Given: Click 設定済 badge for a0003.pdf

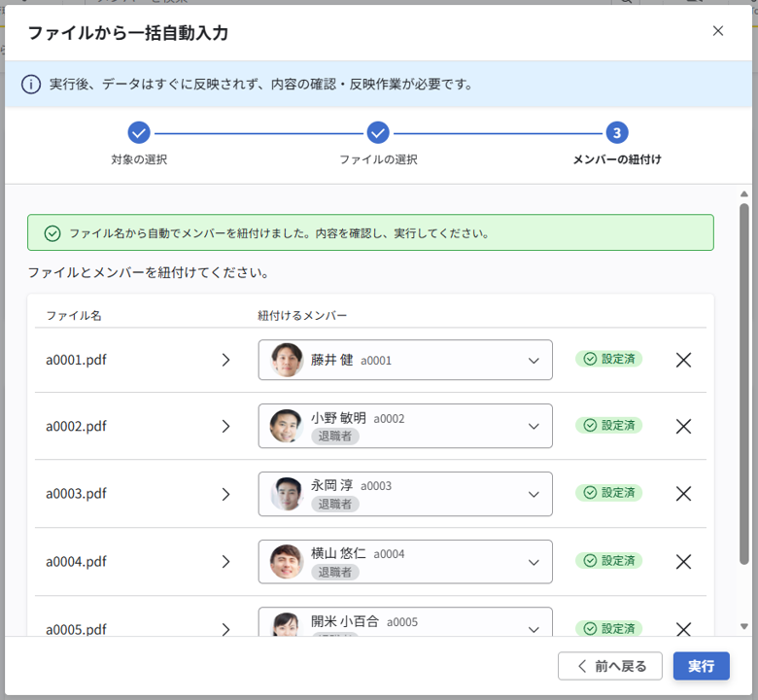Looking at the screenshot, I should (x=608, y=493).
